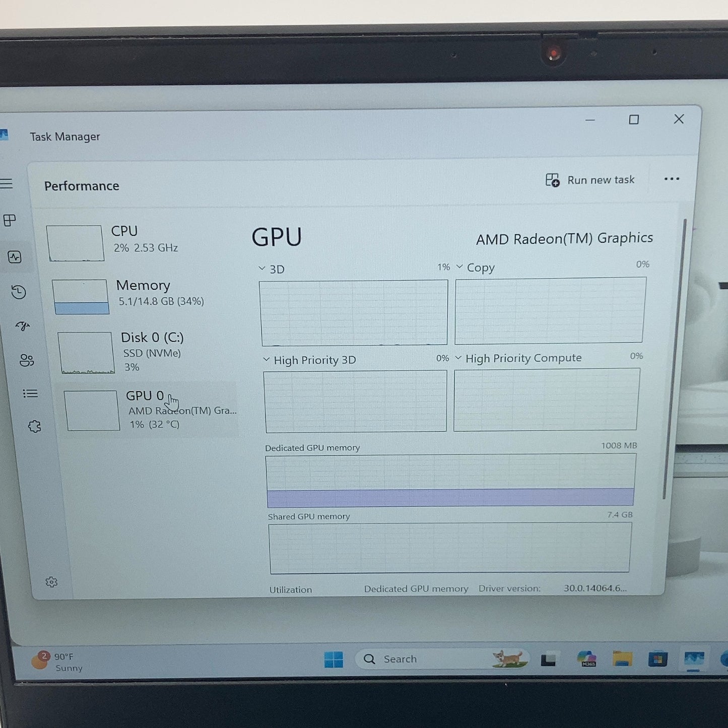The height and width of the screenshot is (728, 728).
Task: Open the High Priority Compute engine dropdown
Action: [x=458, y=358]
